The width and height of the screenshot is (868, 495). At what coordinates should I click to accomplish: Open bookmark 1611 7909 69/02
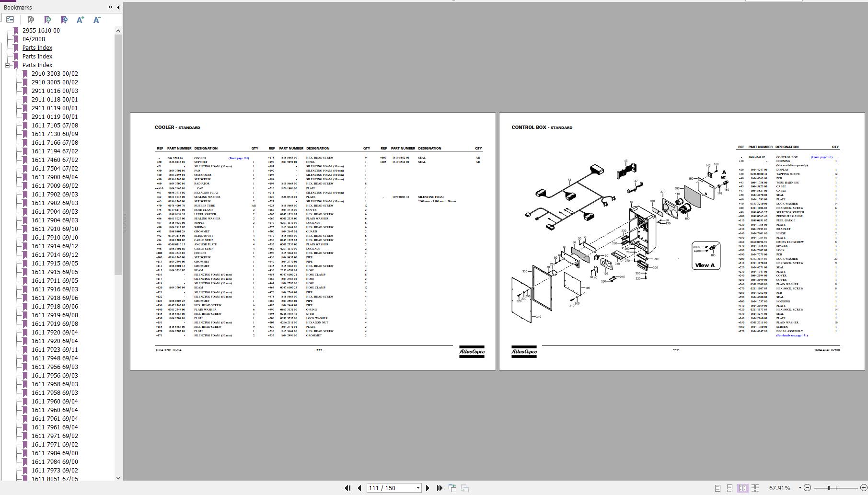pos(55,186)
